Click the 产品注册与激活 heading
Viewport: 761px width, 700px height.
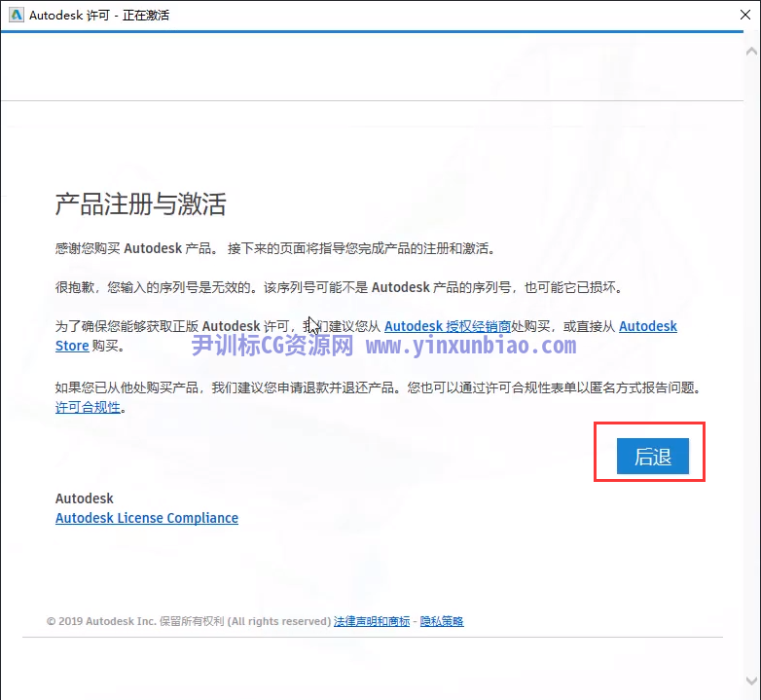[x=141, y=203]
